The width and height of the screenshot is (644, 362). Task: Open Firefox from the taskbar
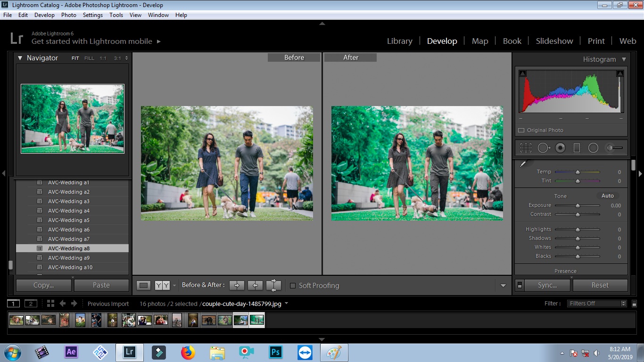[188, 352]
